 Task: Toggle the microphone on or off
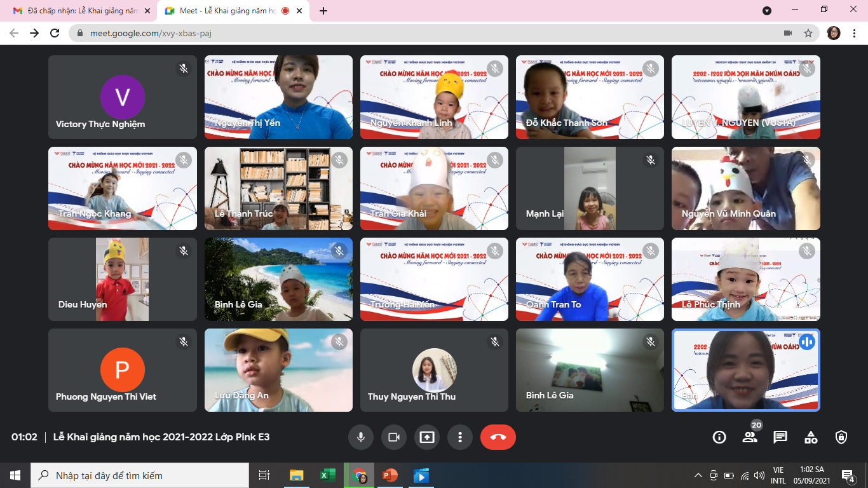click(x=361, y=437)
